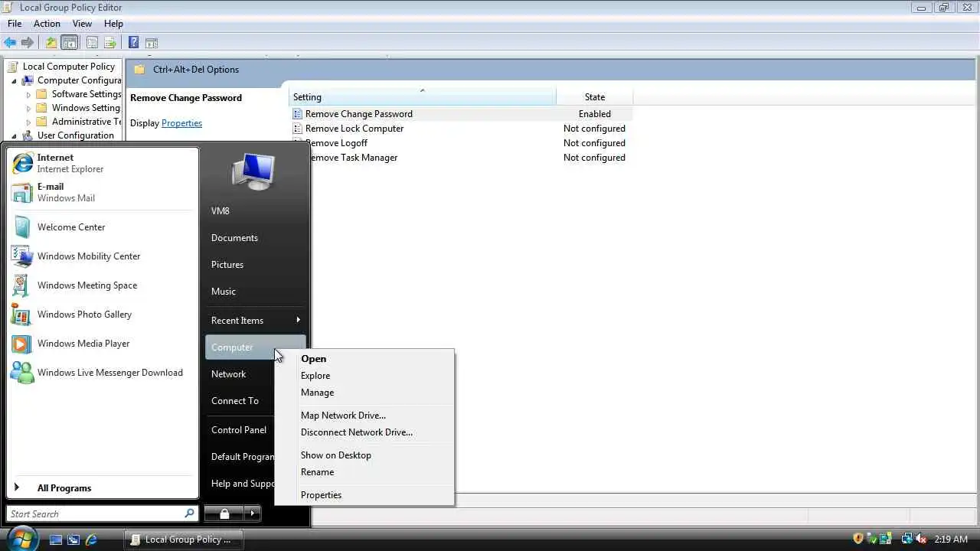Choose Manage from the context menu
This screenshot has width=980, height=551.
(364, 393)
